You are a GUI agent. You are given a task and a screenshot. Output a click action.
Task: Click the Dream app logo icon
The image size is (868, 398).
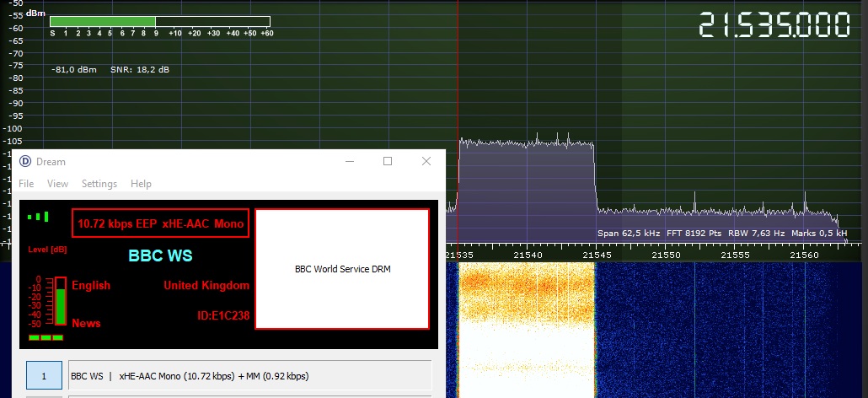pyautogui.click(x=25, y=161)
